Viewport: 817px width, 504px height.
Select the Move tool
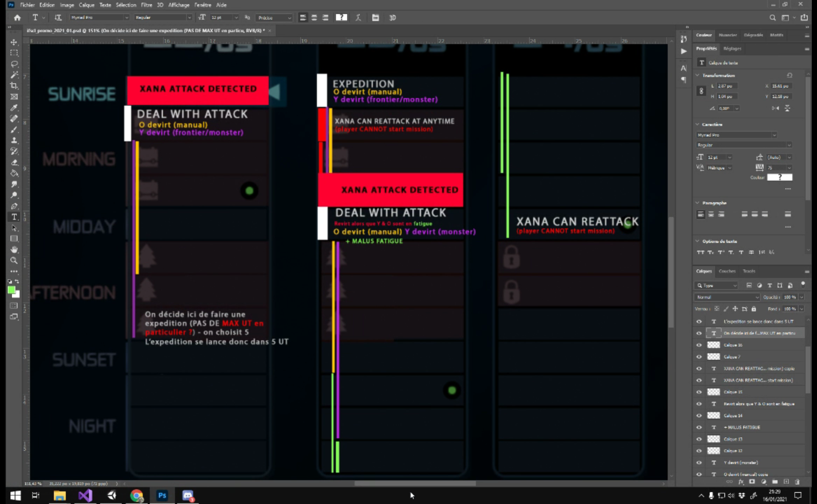coord(14,42)
